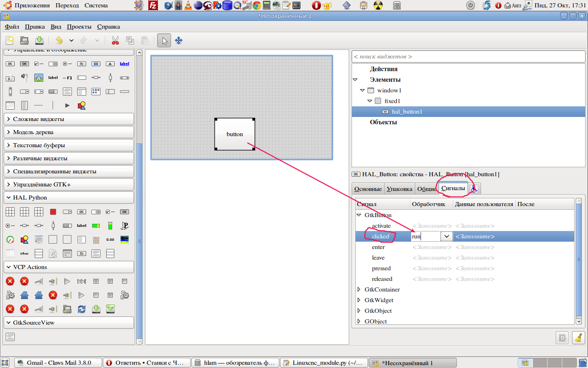The width and height of the screenshot is (588, 368).
Task: Click the Обработчик column header
Action: pyautogui.click(x=432, y=204)
